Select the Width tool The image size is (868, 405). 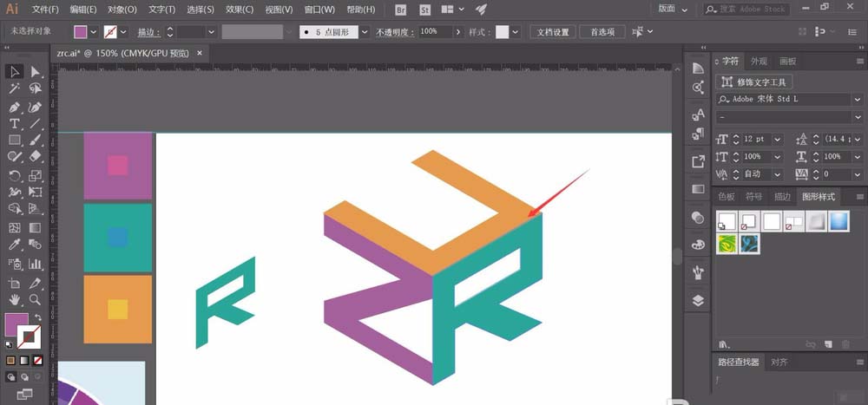pos(15,193)
